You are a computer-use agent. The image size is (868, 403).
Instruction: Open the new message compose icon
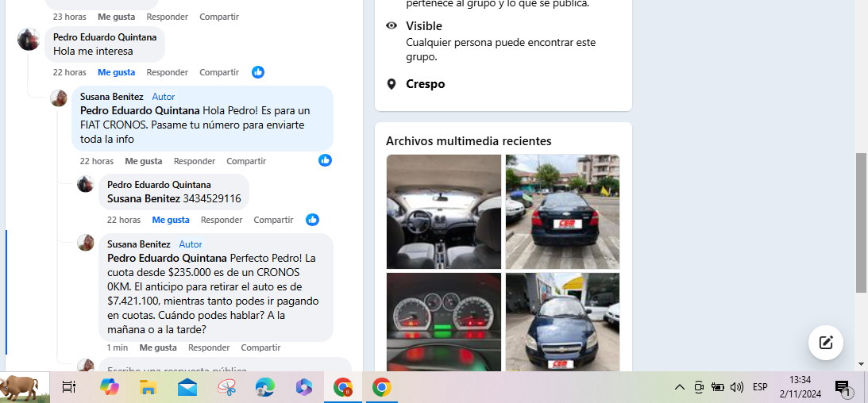[825, 343]
